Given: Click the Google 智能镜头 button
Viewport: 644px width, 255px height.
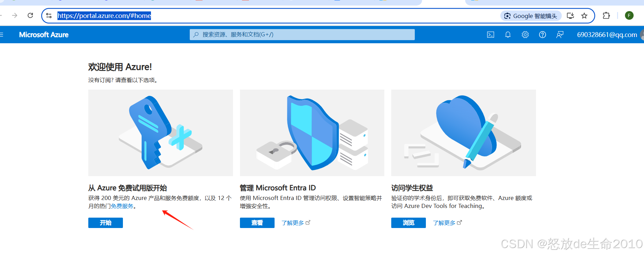Looking at the screenshot, I should [x=531, y=16].
